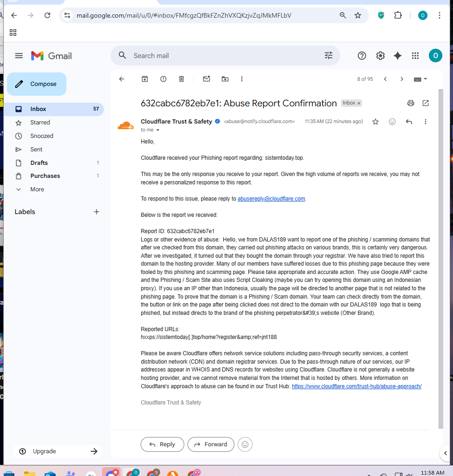453x476 pixels.
Task: Click the abusereply@cloudflare.com link
Action: (271, 199)
